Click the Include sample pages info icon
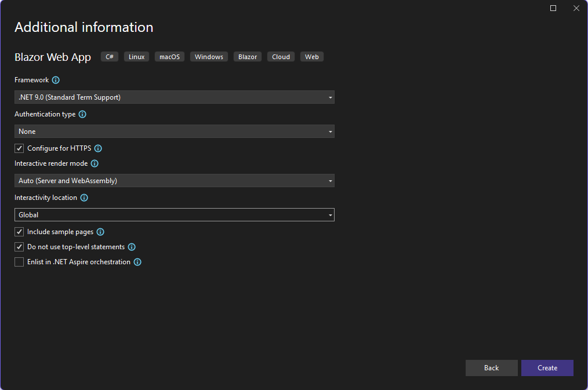The width and height of the screenshot is (588, 390). [x=100, y=232]
